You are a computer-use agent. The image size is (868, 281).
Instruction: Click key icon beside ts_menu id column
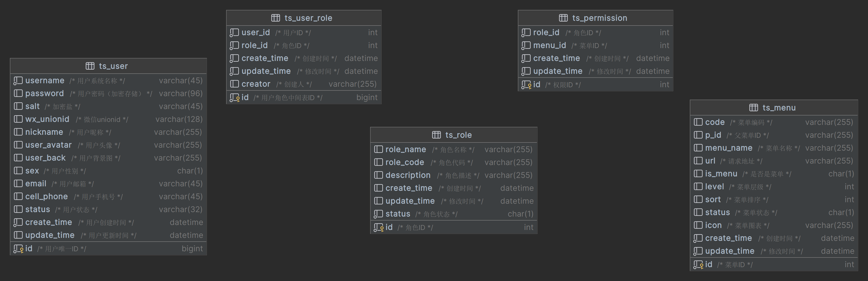[698, 265]
